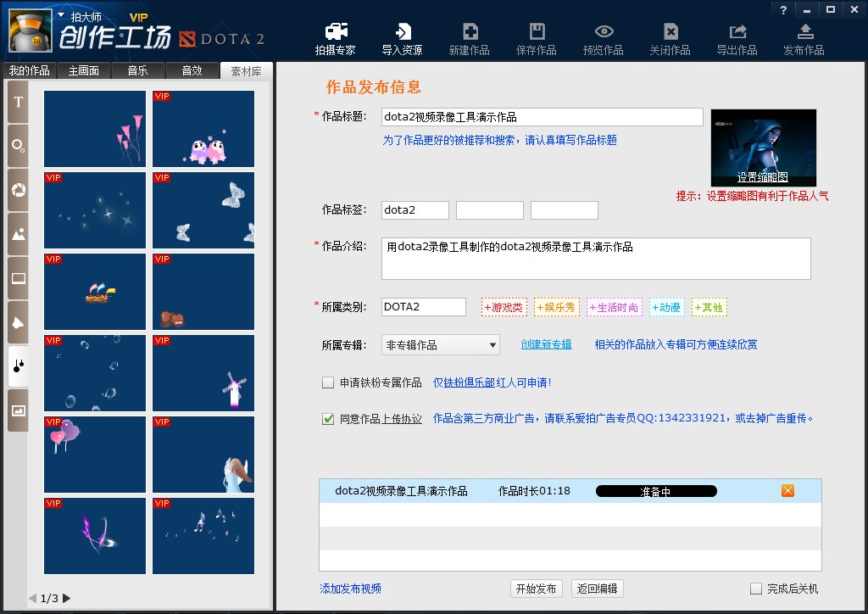This screenshot has height=614, width=868.
Task: Enable 申请铁粉专属作品 checkbox
Action: pyautogui.click(x=328, y=382)
